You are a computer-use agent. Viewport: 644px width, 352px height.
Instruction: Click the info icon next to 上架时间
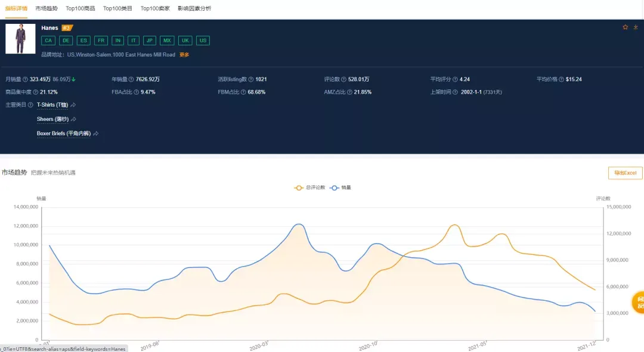455,92
